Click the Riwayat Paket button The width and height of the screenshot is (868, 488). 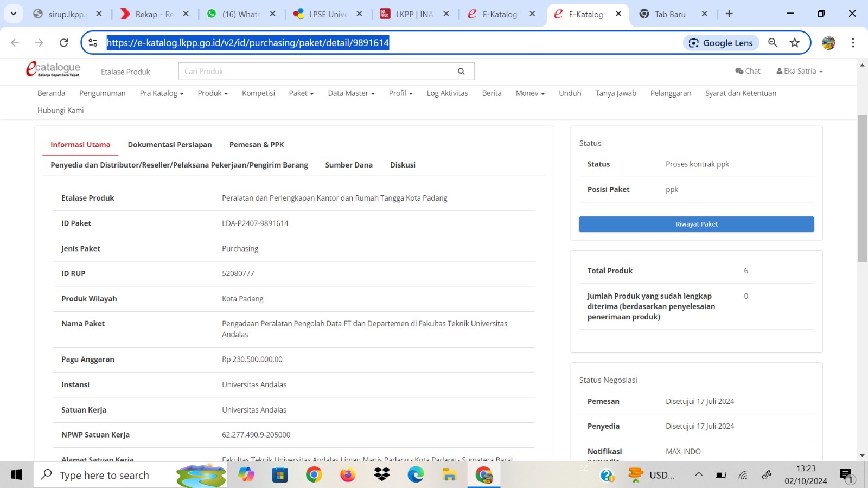coord(696,224)
